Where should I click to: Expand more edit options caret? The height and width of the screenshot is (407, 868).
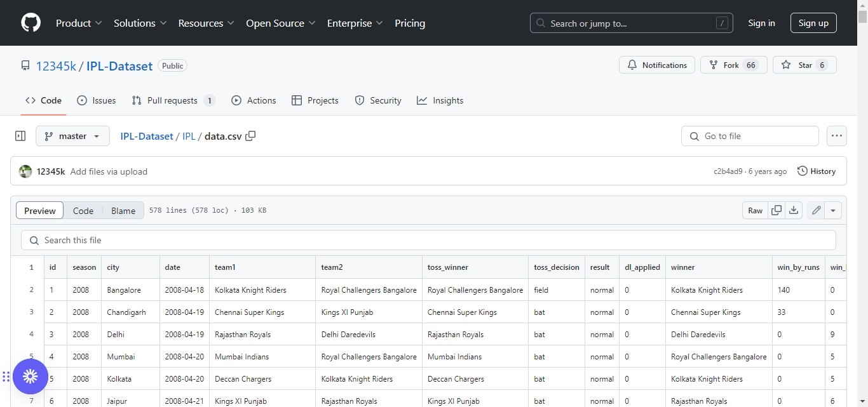[833, 211]
